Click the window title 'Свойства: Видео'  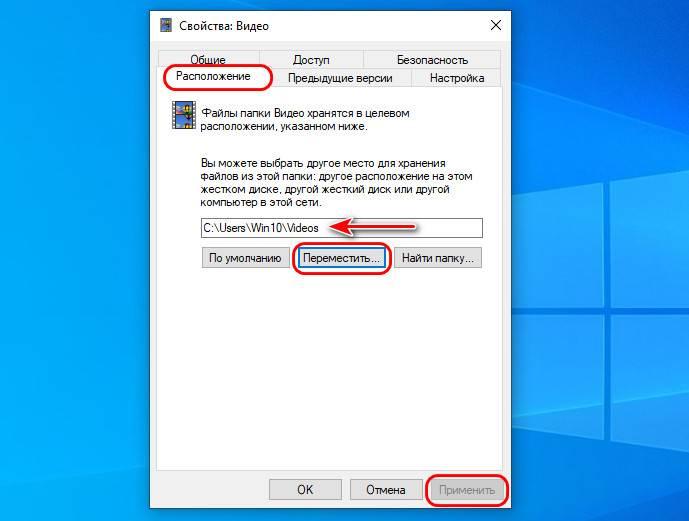click(x=224, y=26)
